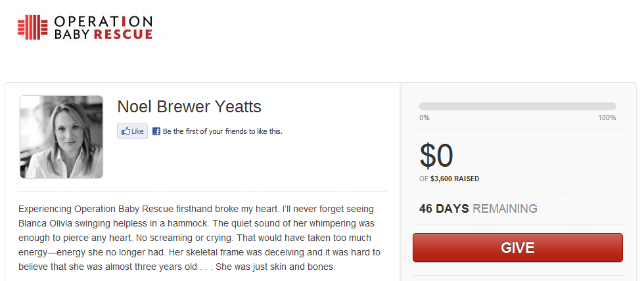The height and width of the screenshot is (281, 644).
Task: Click the bold "46 DAYS" text
Action: pos(444,209)
